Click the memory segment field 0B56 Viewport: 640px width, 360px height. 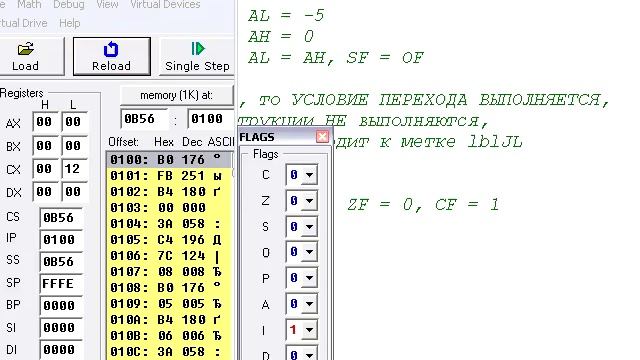click(x=144, y=119)
